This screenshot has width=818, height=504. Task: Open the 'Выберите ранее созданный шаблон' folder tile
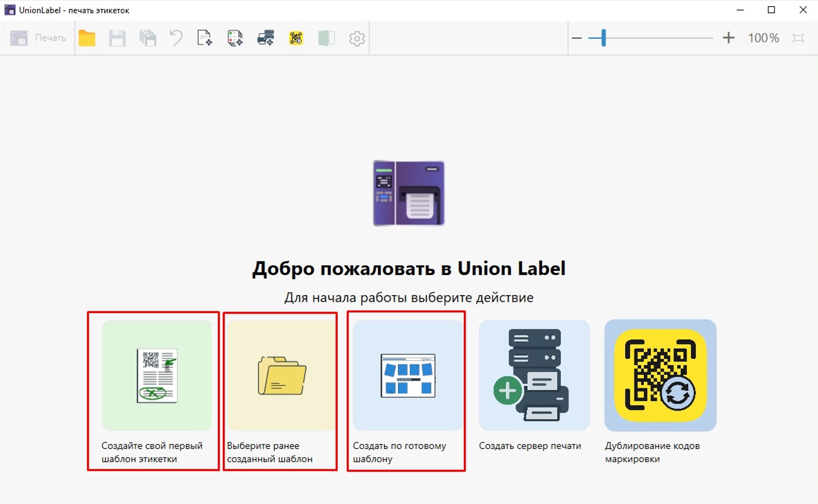click(282, 375)
